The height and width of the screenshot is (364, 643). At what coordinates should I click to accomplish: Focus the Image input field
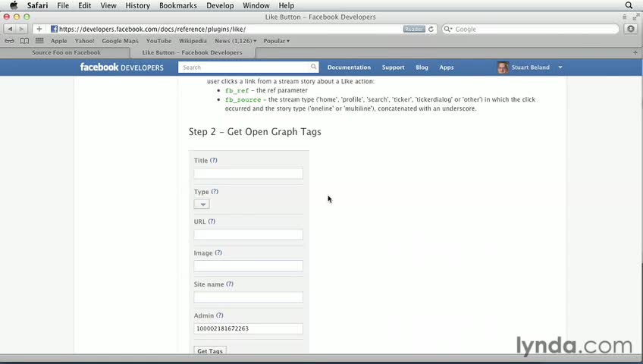pos(249,265)
